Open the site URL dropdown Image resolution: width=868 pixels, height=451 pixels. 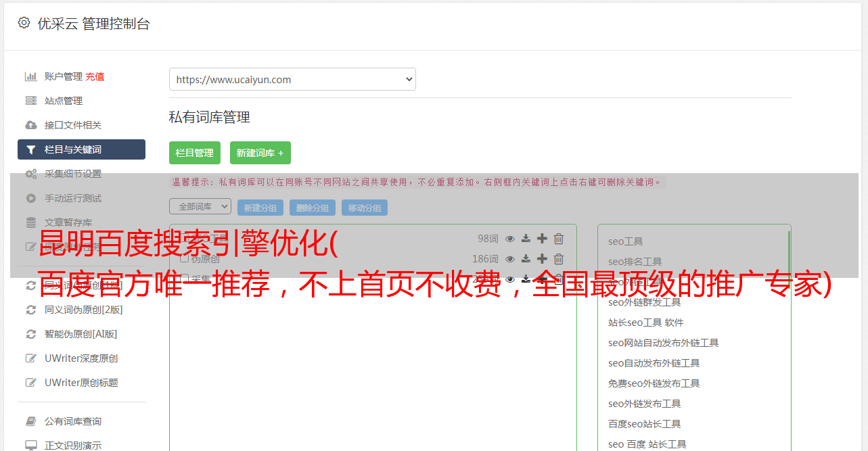click(x=292, y=79)
